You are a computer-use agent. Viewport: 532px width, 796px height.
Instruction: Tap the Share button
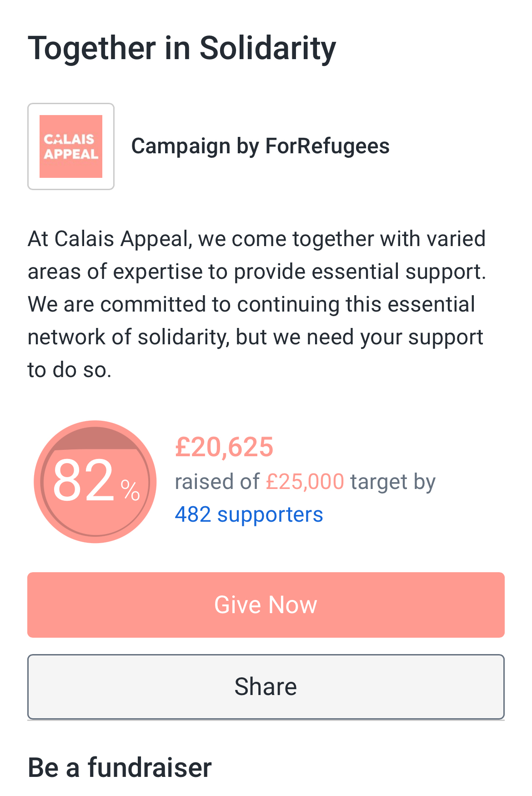click(x=266, y=686)
